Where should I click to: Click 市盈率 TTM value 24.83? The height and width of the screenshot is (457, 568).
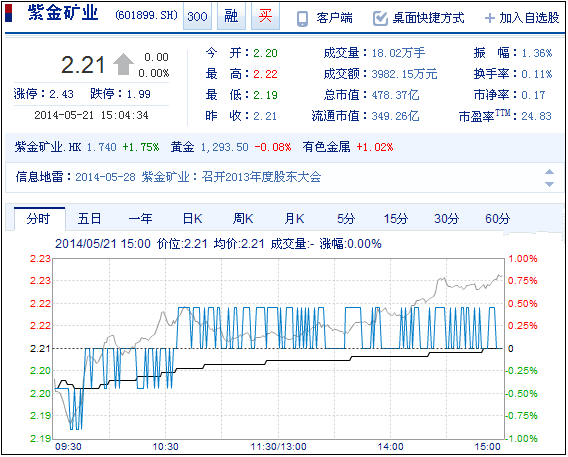coord(536,116)
